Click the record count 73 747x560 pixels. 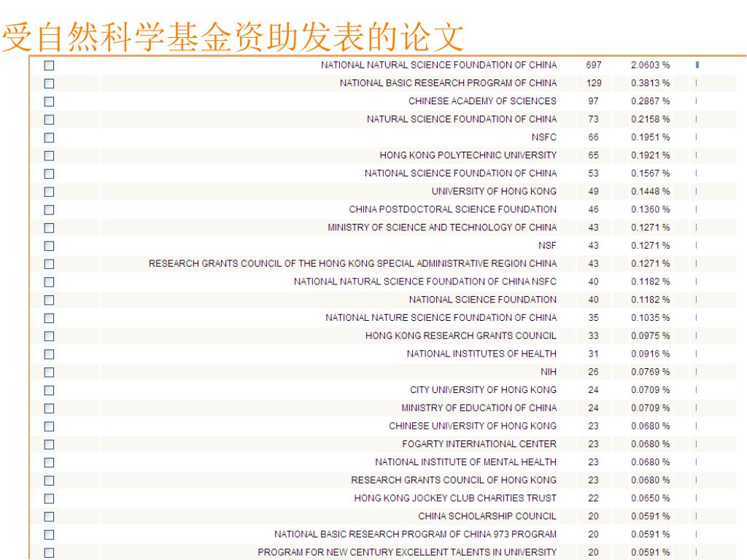pyautogui.click(x=593, y=119)
